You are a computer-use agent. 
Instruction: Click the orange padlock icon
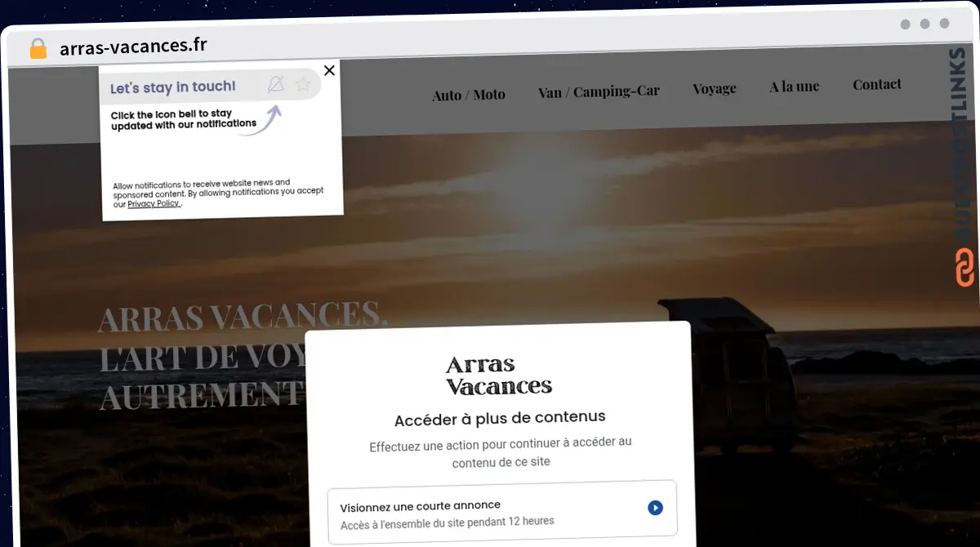point(38,48)
